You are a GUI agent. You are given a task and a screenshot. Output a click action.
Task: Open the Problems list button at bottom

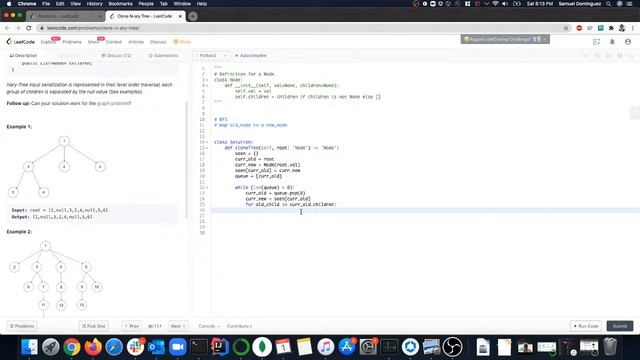coord(22,326)
